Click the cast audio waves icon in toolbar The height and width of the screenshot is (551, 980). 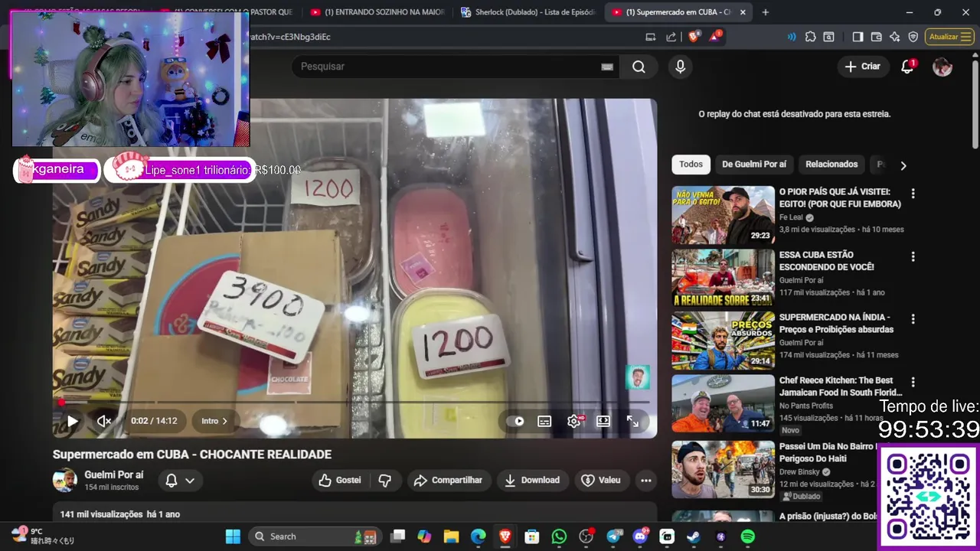792,37
